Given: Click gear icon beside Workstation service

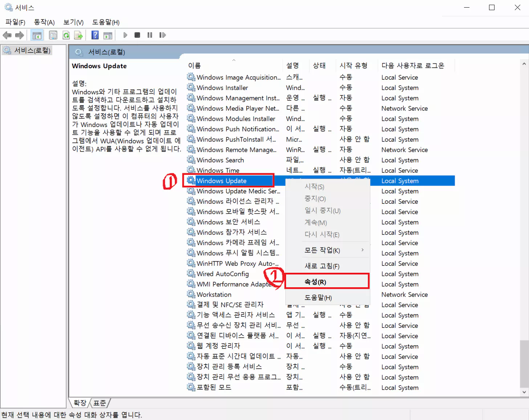Looking at the screenshot, I should coord(191,294).
